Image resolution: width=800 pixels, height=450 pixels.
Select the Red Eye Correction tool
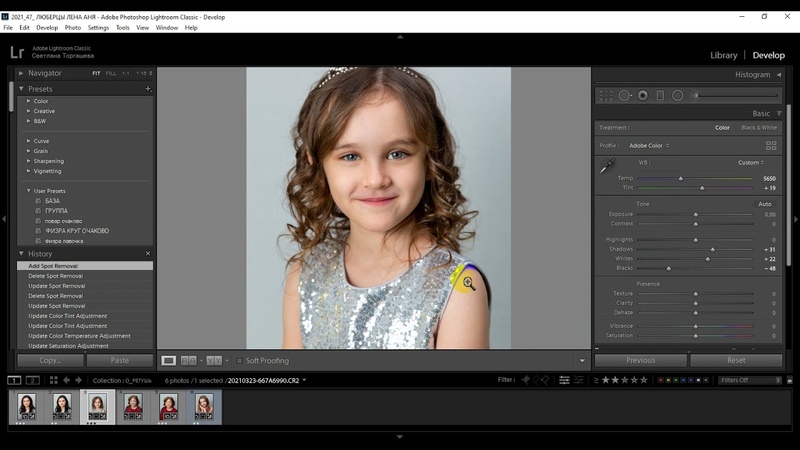[642, 95]
